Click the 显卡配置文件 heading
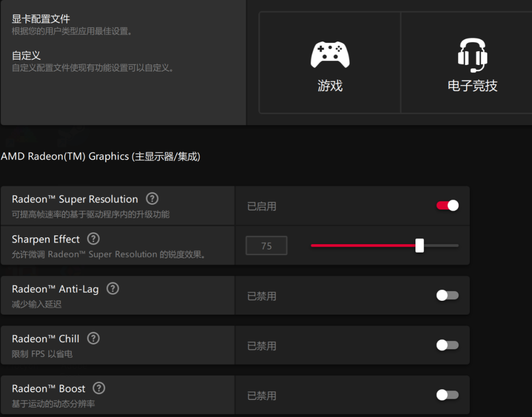Screen dimensions: 532x417 pyautogui.click(x=41, y=19)
